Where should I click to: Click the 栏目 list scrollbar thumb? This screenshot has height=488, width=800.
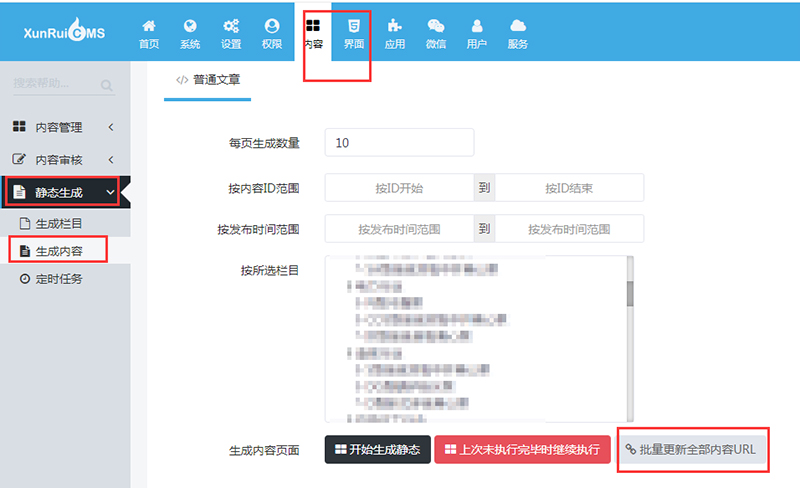[x=630, y=294]
